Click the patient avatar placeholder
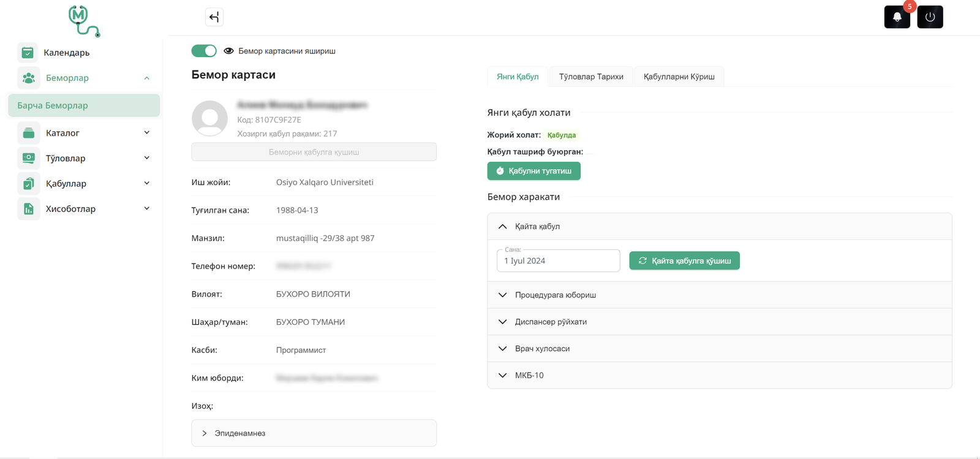 pos(209,118)
